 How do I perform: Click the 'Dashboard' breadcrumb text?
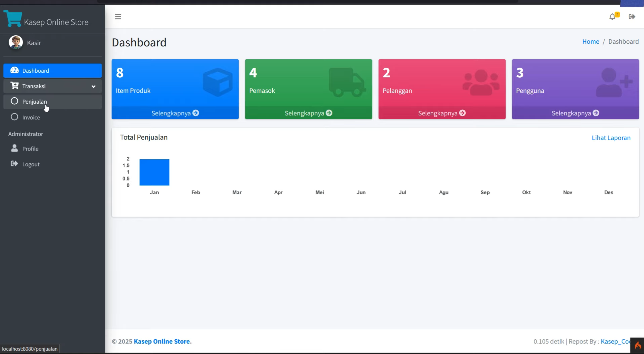click(x=623, y=41)
